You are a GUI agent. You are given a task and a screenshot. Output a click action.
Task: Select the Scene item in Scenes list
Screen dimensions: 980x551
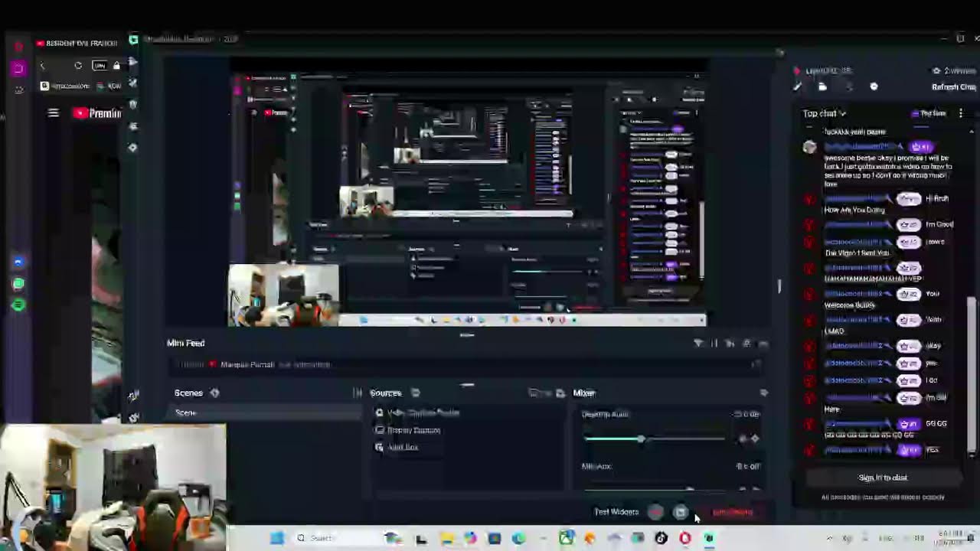[x=265, y=413]
